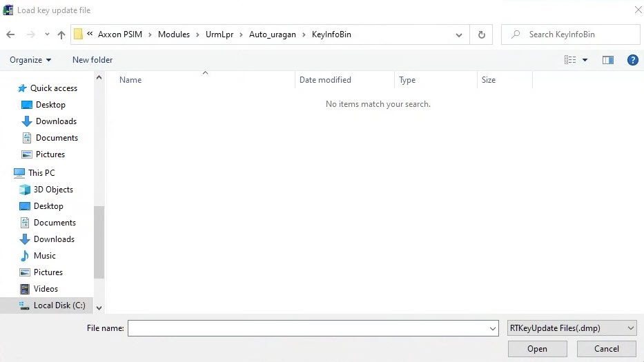
Task: Change your view icon button
Action: 570,60
